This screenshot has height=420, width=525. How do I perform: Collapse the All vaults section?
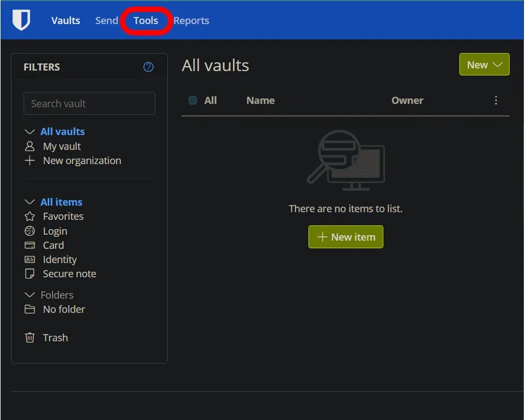[x=30, y=131]
